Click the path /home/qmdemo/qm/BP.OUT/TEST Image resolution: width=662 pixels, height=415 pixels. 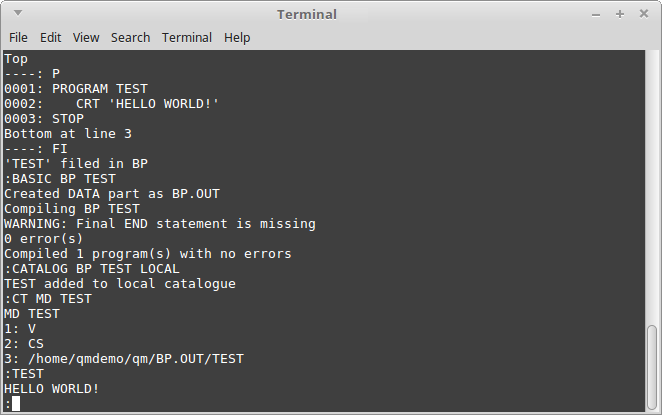(136, 359)
